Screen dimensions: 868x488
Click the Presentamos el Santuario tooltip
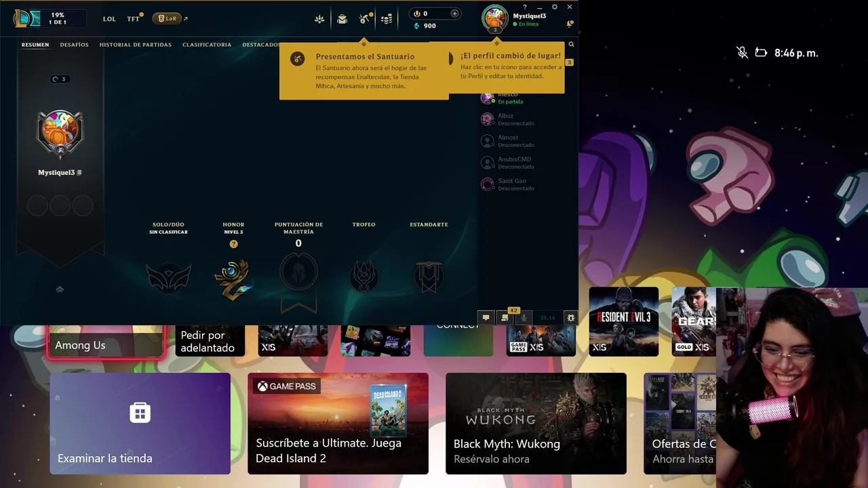(x=364, y=71)
